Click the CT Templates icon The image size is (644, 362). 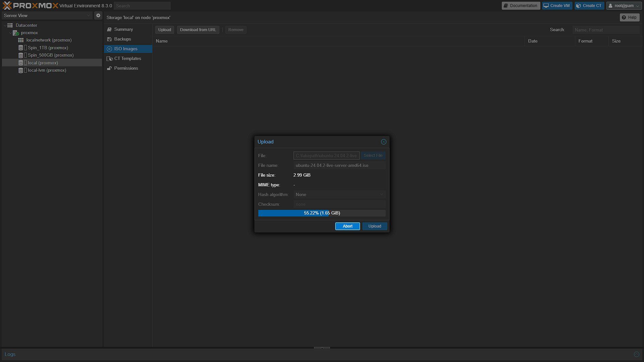[109, 59]
